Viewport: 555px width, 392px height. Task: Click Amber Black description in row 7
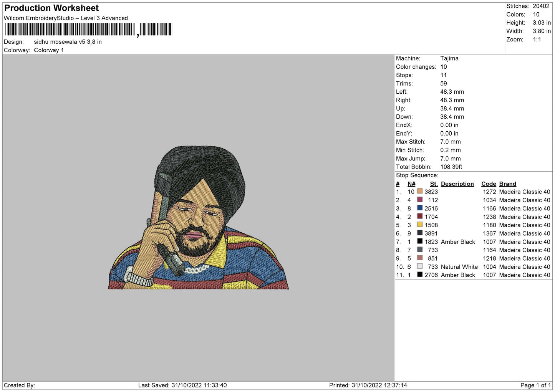pos(458,242)
